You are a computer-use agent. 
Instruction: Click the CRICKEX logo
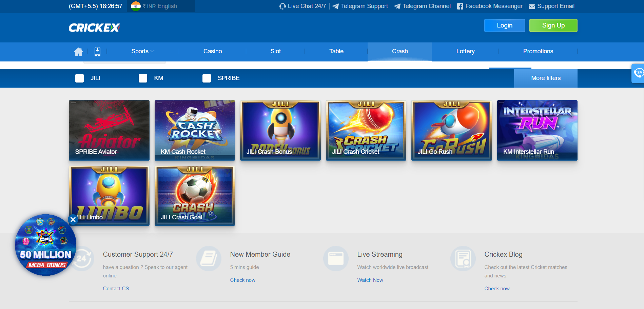[x=94, y=28]
